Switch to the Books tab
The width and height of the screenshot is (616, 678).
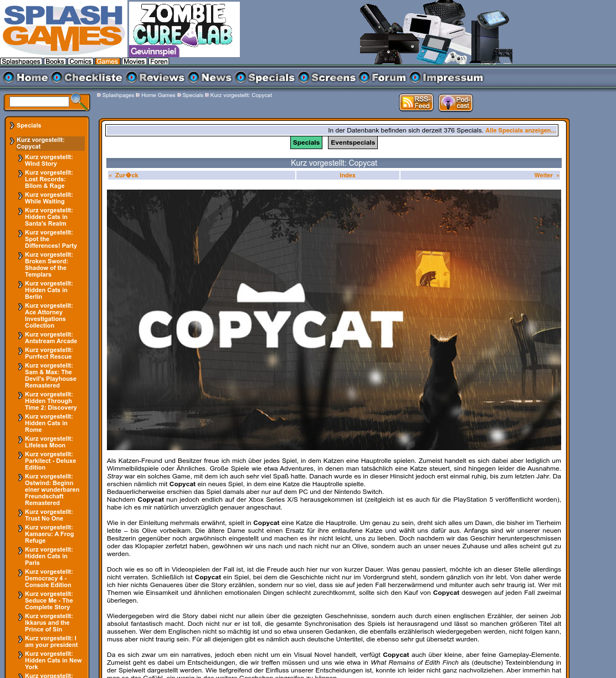click(55, 62)
